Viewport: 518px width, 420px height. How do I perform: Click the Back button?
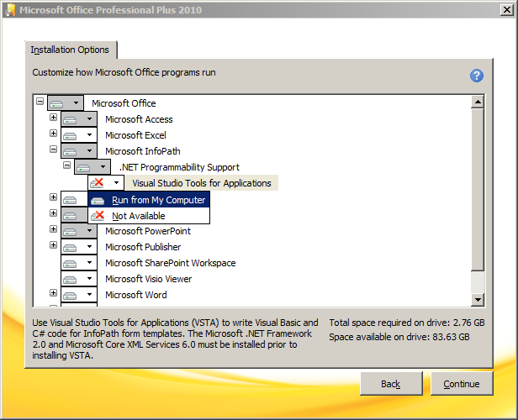click(x=391, y=384)
